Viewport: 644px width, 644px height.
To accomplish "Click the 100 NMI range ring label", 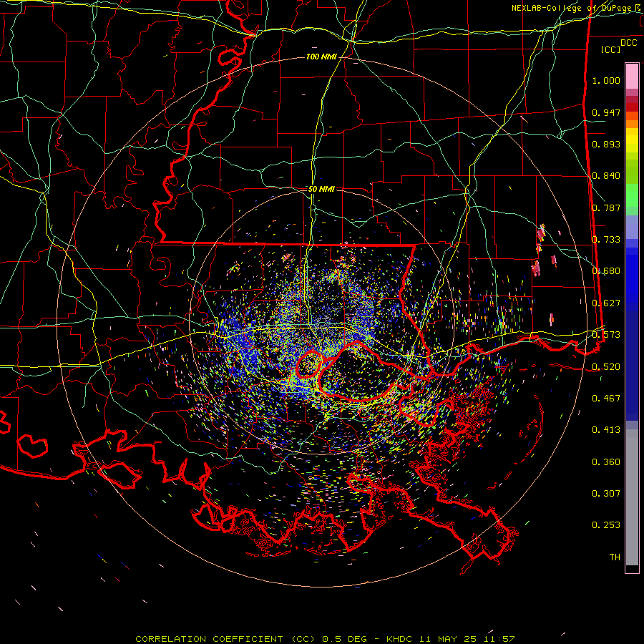I will click(321, 57).
